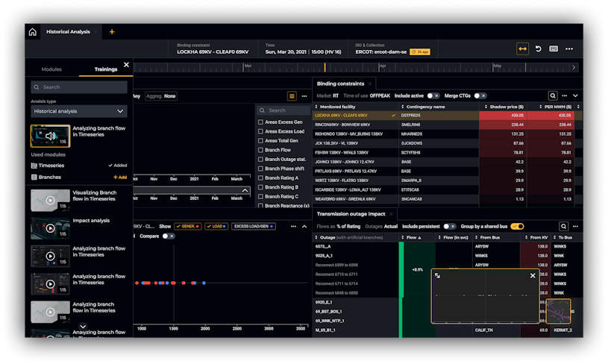The height and width of the screenshot is (364, 608).
Task: Check the Branch Phase shift checkbox
Action: tap(260, 169)
